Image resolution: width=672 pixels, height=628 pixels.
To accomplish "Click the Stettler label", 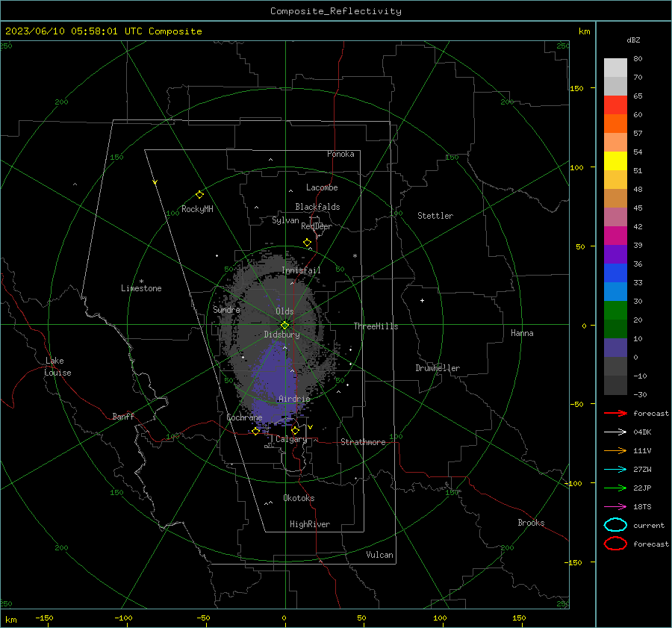I will coord(435,216).
